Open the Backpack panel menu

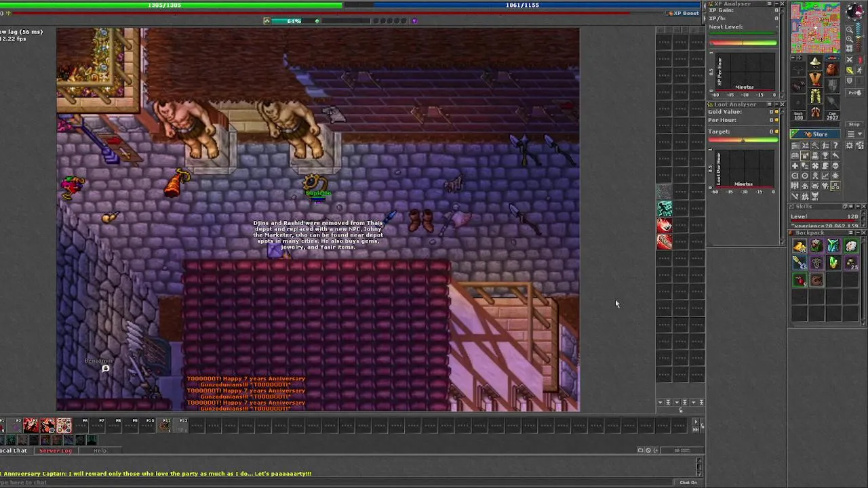pyautogui.click(x=850, y=232)
